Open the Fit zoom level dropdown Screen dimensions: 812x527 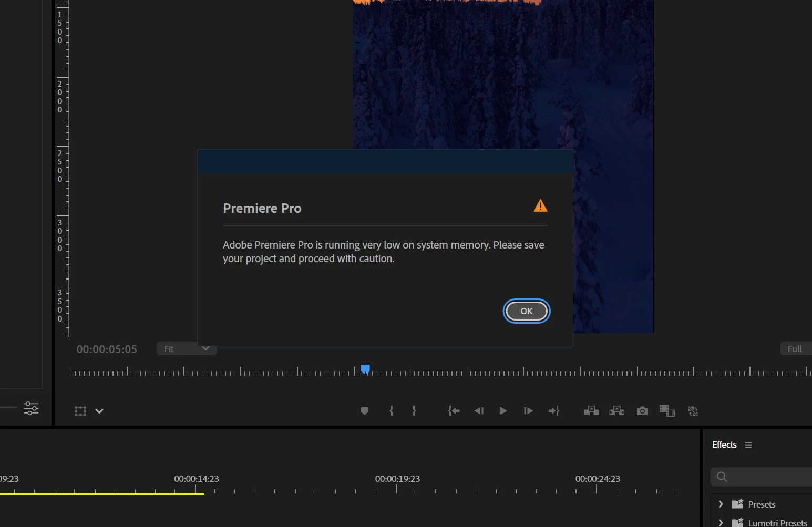187,349
